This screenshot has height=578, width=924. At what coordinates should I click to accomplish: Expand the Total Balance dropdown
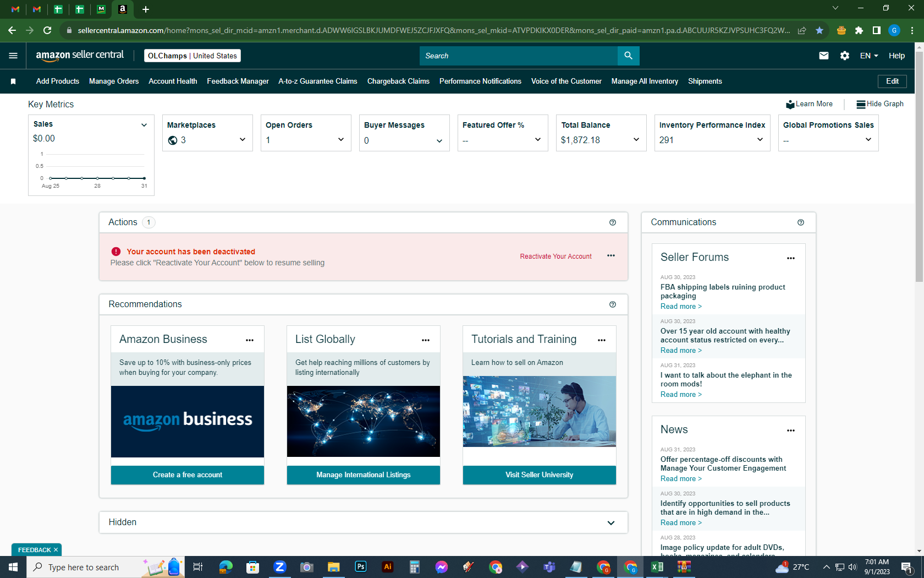point(636,140)
